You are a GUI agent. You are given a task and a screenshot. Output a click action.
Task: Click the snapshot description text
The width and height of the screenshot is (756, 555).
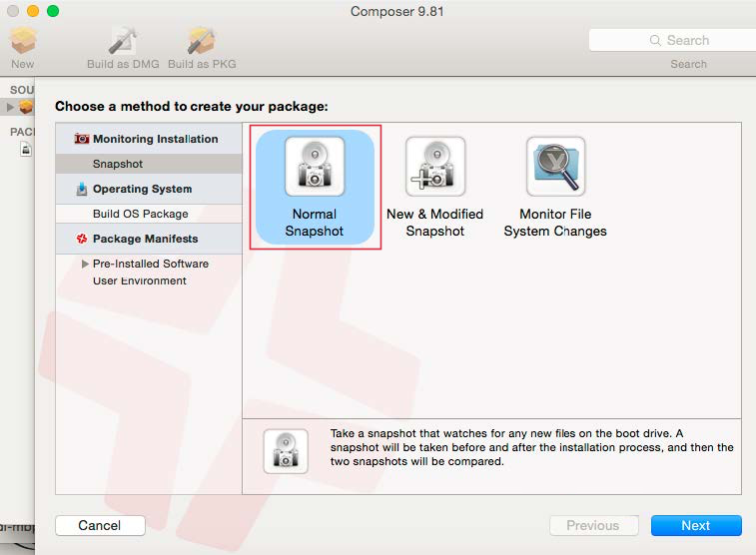point(532,447)
